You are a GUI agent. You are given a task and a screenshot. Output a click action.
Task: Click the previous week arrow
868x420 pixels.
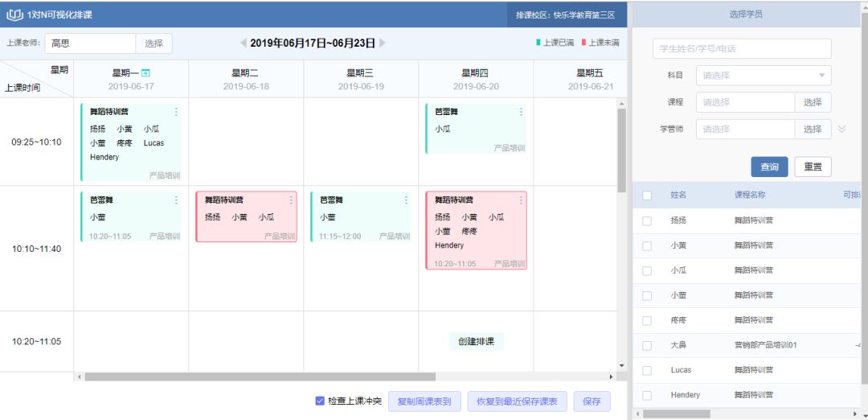click(x=244, y=43)
